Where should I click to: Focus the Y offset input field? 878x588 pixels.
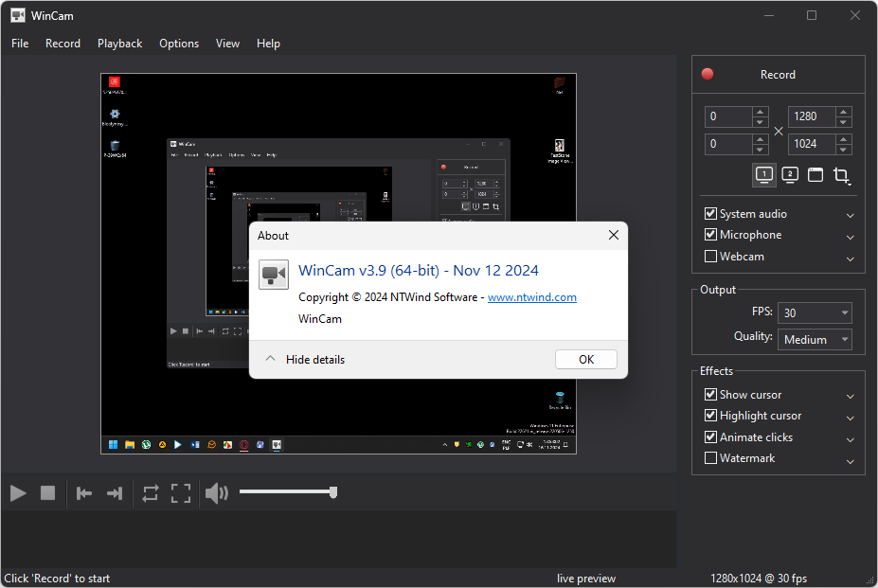(x=728, y=144)
